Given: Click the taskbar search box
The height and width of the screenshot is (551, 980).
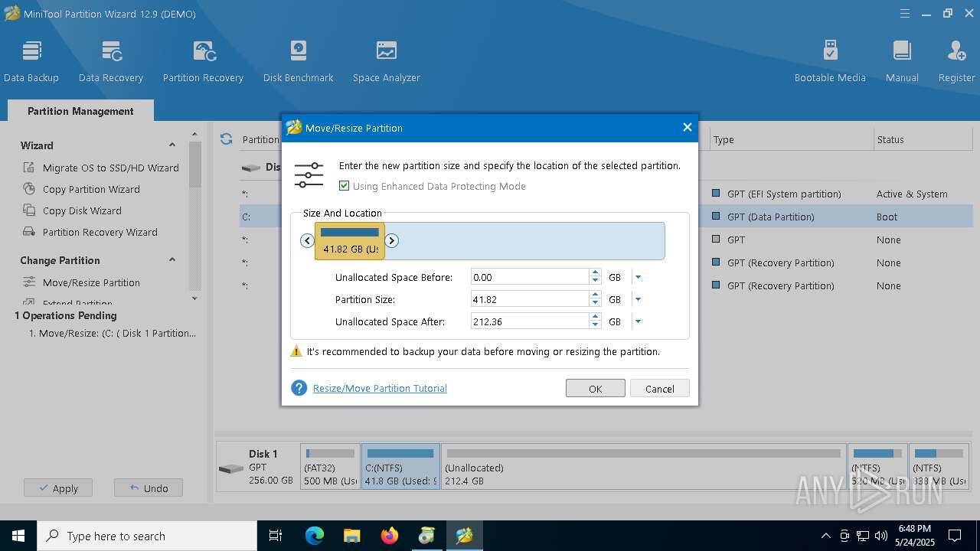Looking at the screenshot, I should (147, 536).
